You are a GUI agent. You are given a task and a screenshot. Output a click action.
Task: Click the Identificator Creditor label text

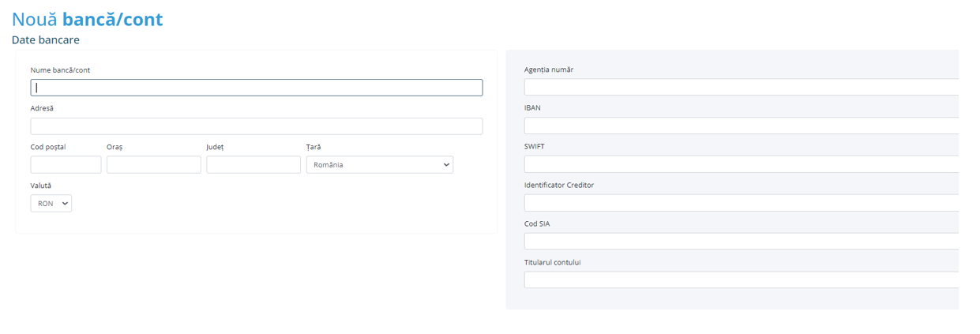[x=558, y=185]
